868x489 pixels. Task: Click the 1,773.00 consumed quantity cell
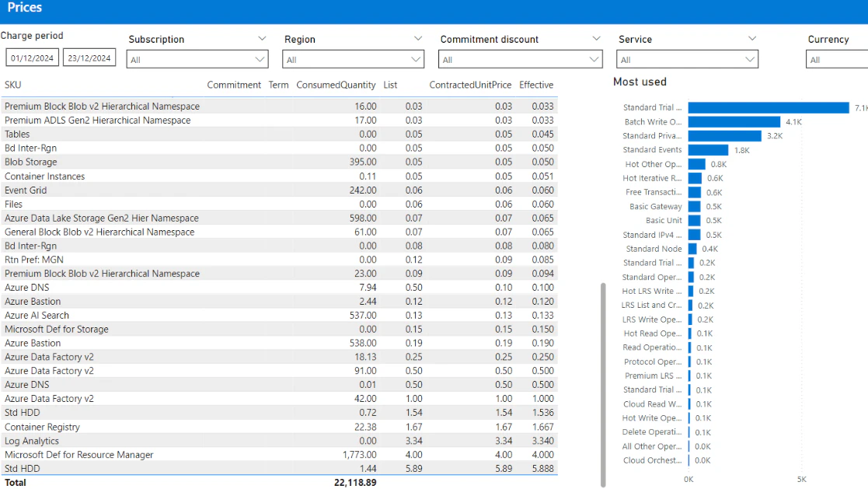point(360,455)
